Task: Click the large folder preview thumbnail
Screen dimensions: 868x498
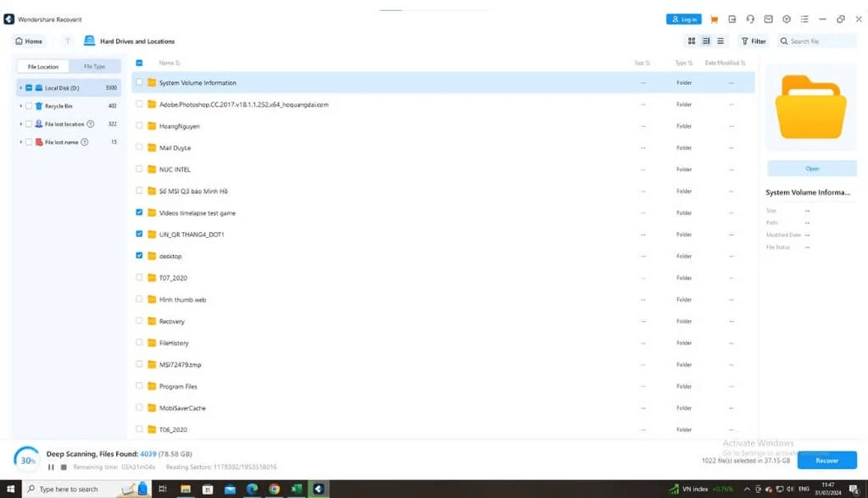Action: coord(810,107)
